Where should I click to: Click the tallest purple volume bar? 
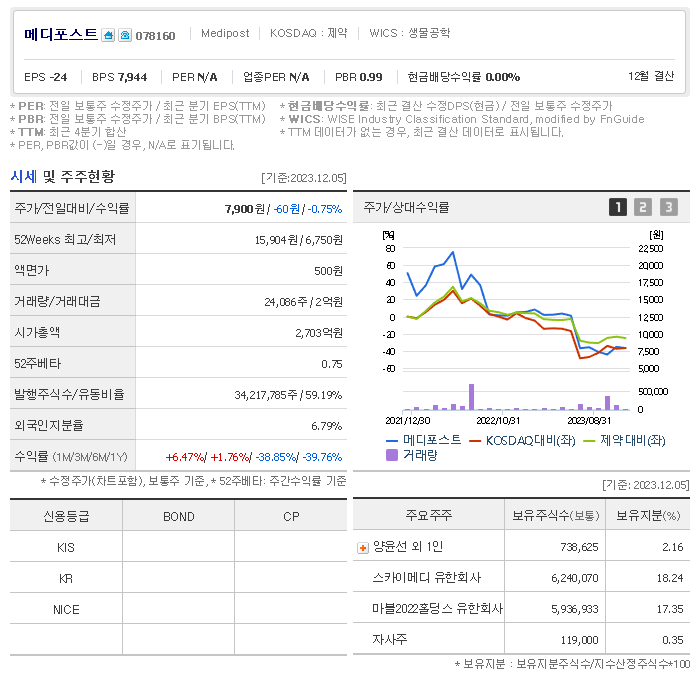(x=471, y=397)
